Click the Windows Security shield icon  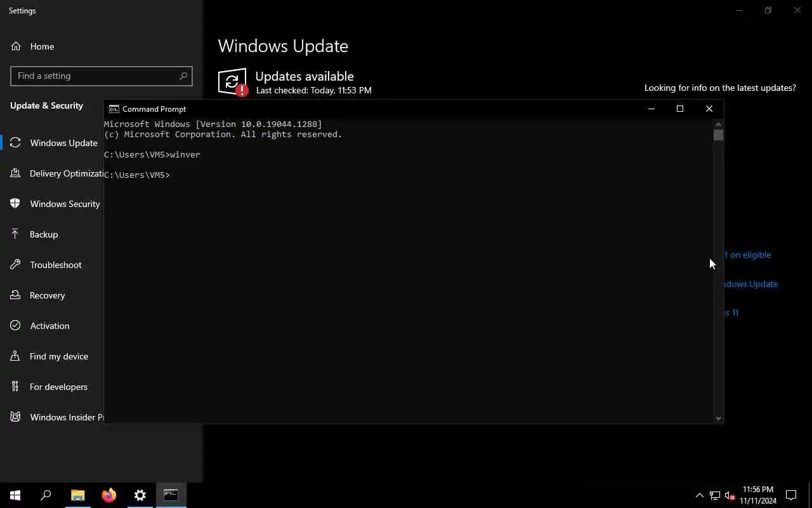[16, 204]
